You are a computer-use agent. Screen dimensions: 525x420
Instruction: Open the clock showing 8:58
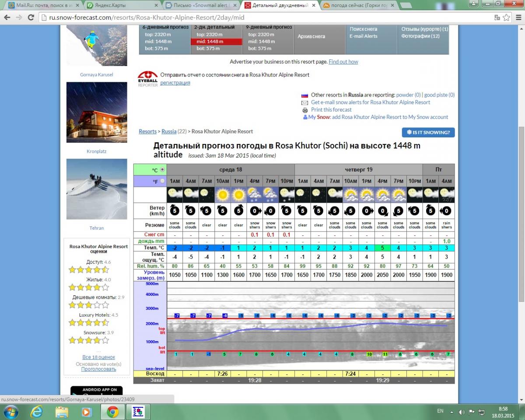[503, 412]
